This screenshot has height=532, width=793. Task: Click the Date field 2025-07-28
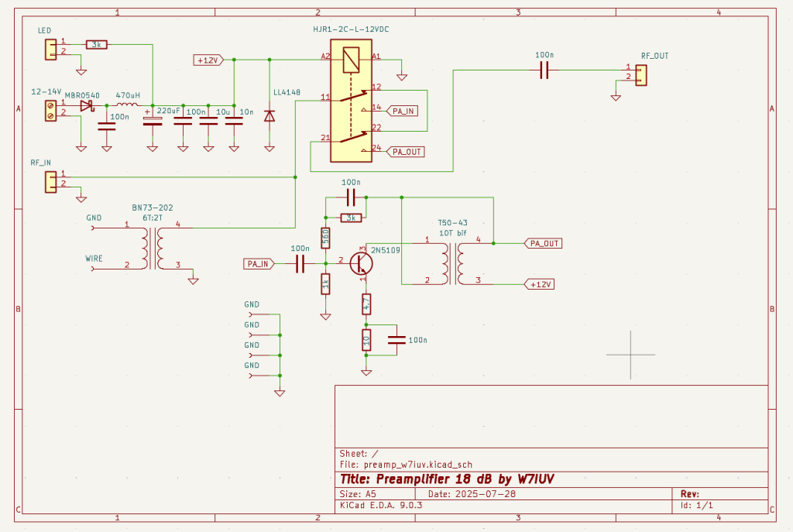coord(471,493)
